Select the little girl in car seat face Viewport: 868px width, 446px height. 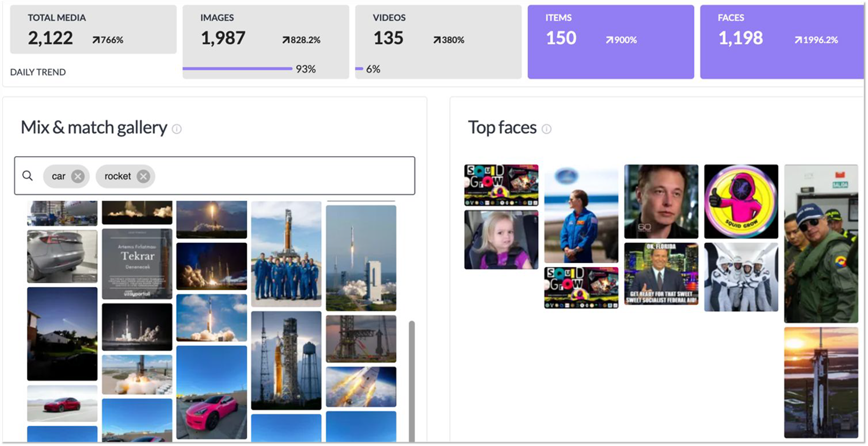click(501, 239)
